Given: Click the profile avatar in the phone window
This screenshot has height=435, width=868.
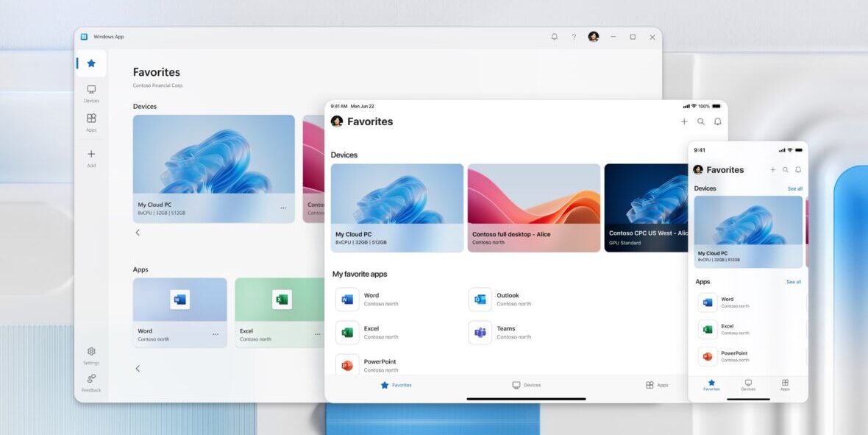Looking at the screenshot, I should point(698,169).
